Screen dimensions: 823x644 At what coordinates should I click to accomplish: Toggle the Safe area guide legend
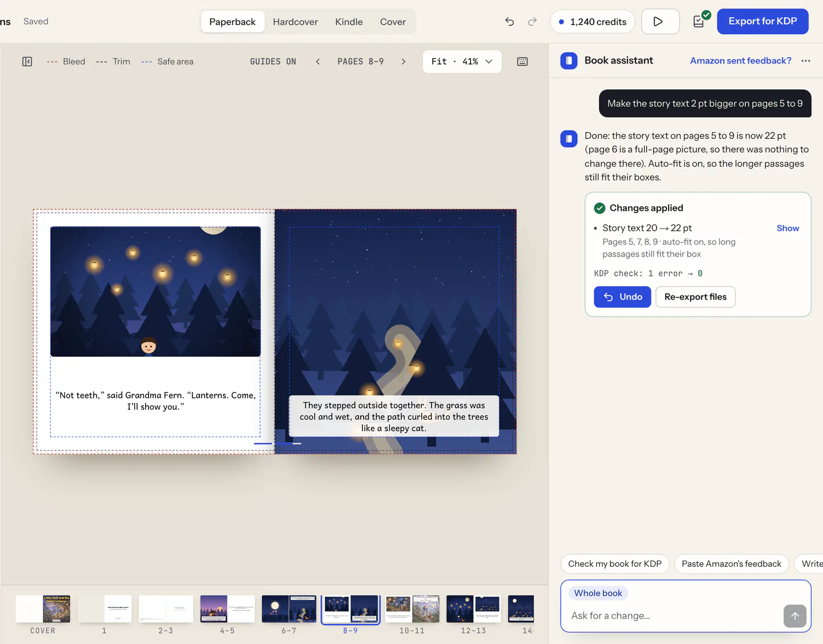167,62
